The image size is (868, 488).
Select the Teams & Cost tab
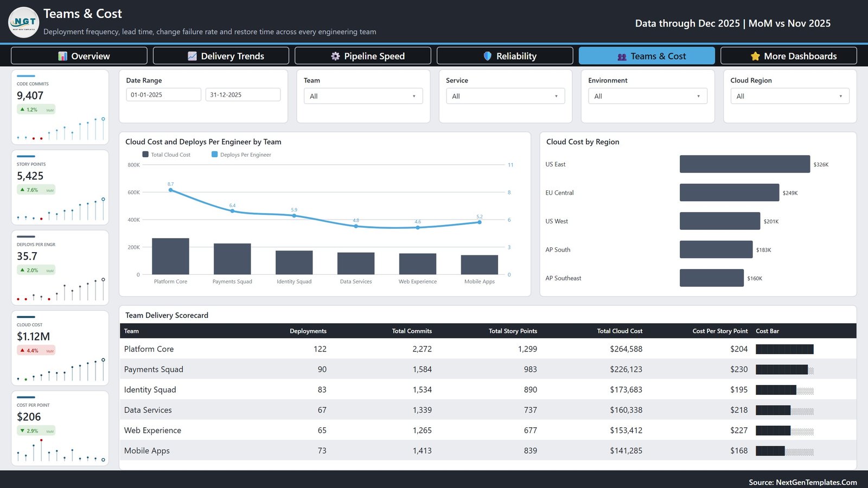coord(647,56)
